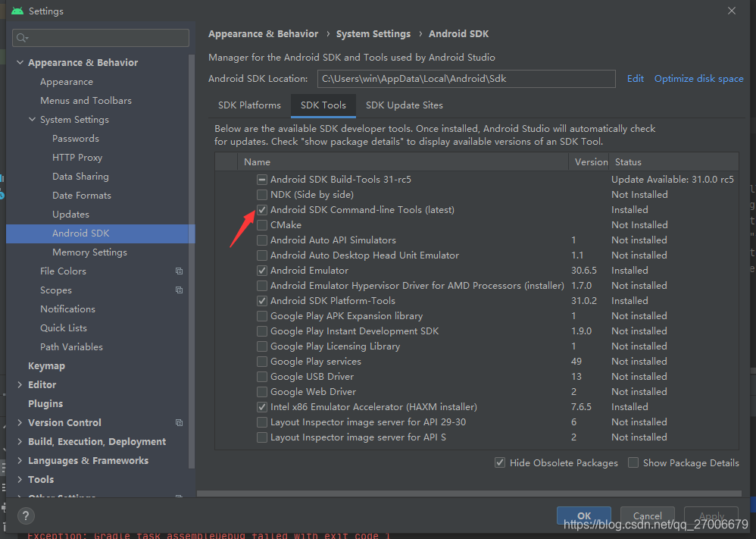Viewport: 756px width, 539px height.
Task: Expand the Tools section
Action: (20, 479)
